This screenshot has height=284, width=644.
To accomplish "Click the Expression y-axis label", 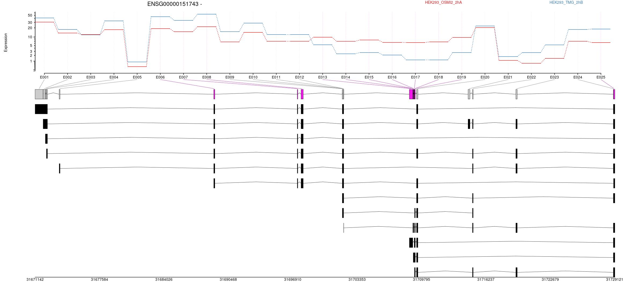I will click(x=6, y=43).
